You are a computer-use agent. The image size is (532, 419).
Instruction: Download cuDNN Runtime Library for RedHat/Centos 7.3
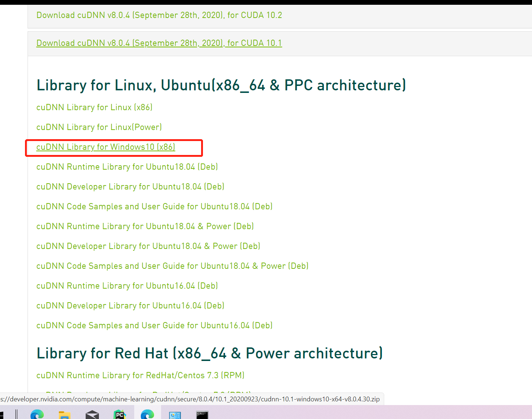point(140,375)
